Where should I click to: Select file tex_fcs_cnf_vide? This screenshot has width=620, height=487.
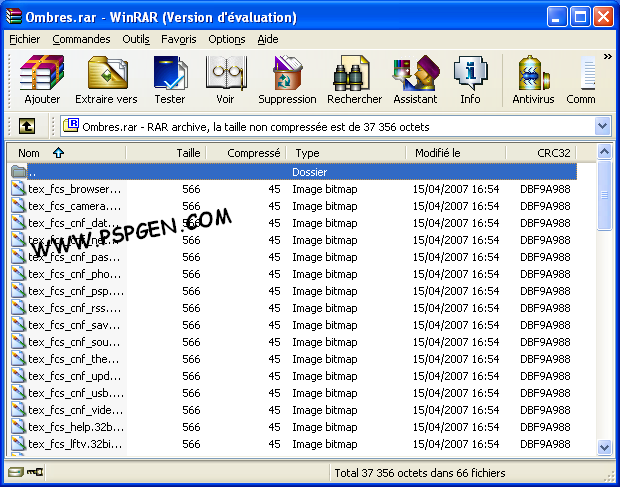(x=293, y=410)
